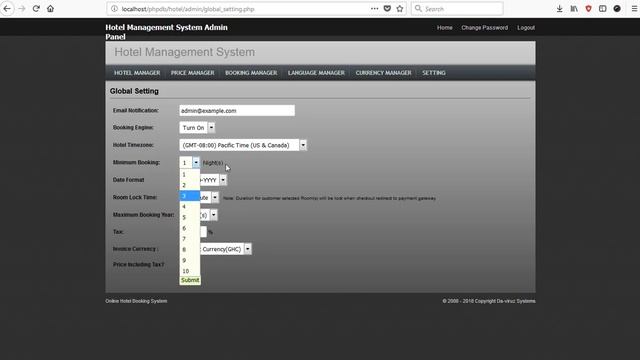Open page actions three-dot menu
This screenshot has height=360, width=640.
pyautogui.click(x=374, y=9)
